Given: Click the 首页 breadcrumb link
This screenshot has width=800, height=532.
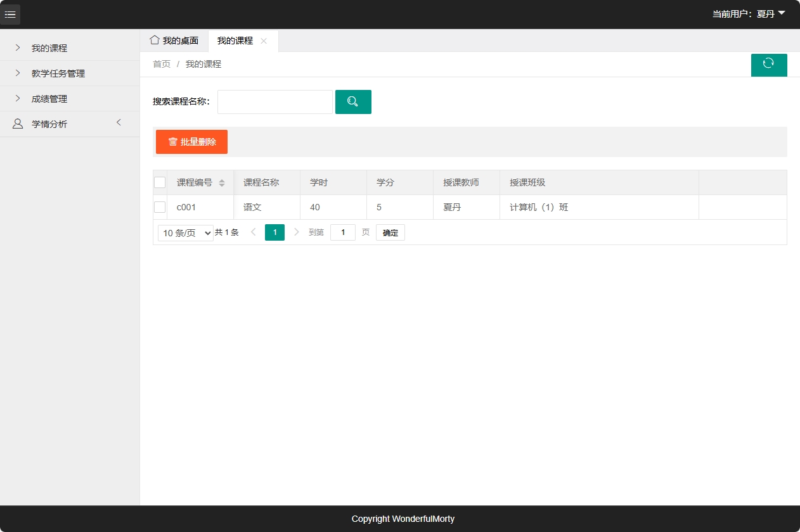Looking at the screenshot, I should (x=161, y=63).
